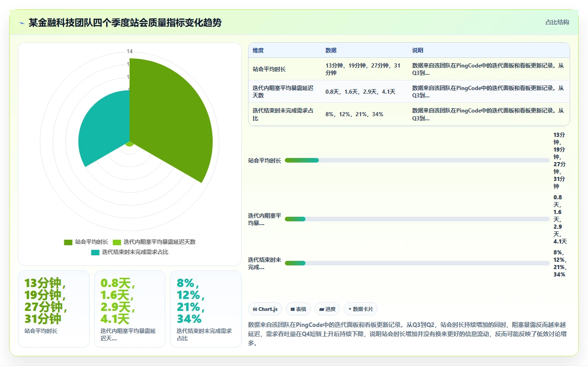Select the 数据卡片 tag
588x366 pixels.
tap(361, 309)
